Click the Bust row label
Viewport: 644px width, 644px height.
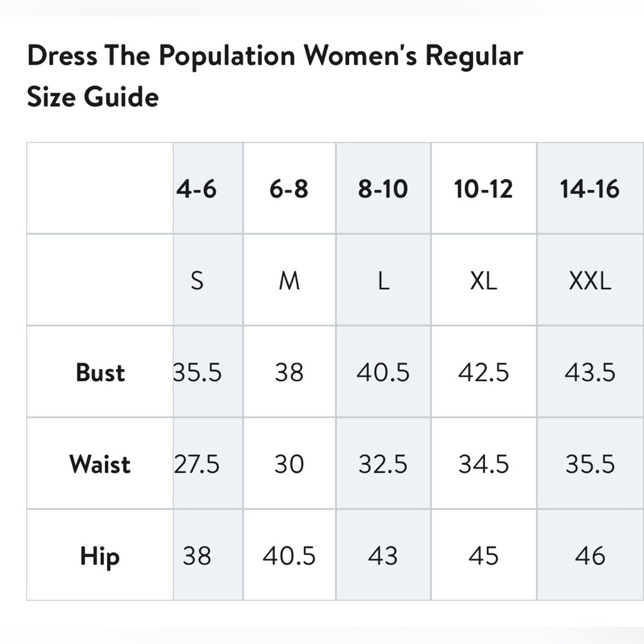coord(100,372)
